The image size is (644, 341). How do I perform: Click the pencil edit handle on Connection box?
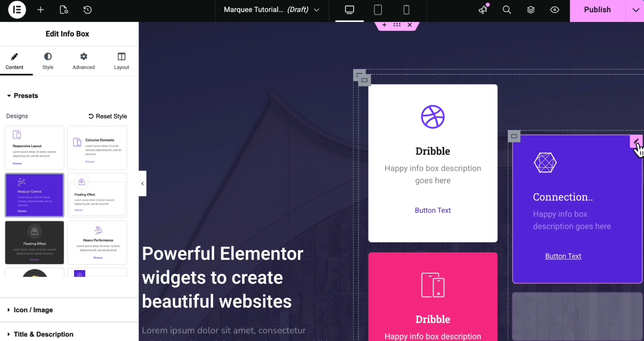[x=636, y=141]
